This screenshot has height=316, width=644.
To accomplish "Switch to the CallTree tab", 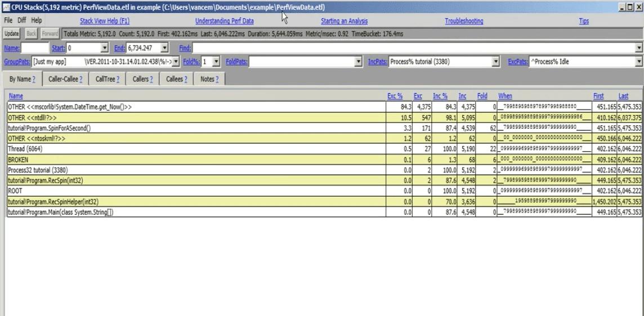I will [x=105, y=79].
